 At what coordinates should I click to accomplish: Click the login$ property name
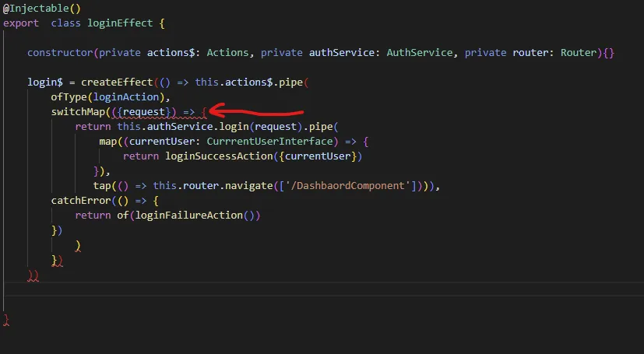coord(45,82)
